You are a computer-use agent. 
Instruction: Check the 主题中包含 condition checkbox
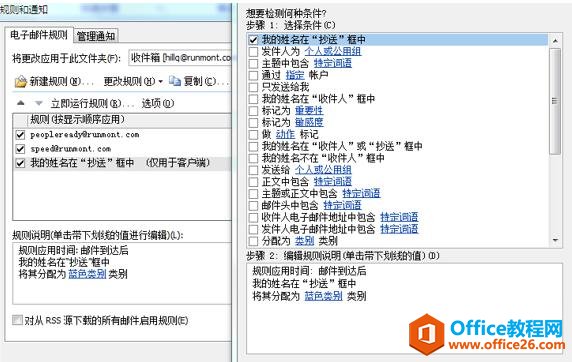click(253, 63)
